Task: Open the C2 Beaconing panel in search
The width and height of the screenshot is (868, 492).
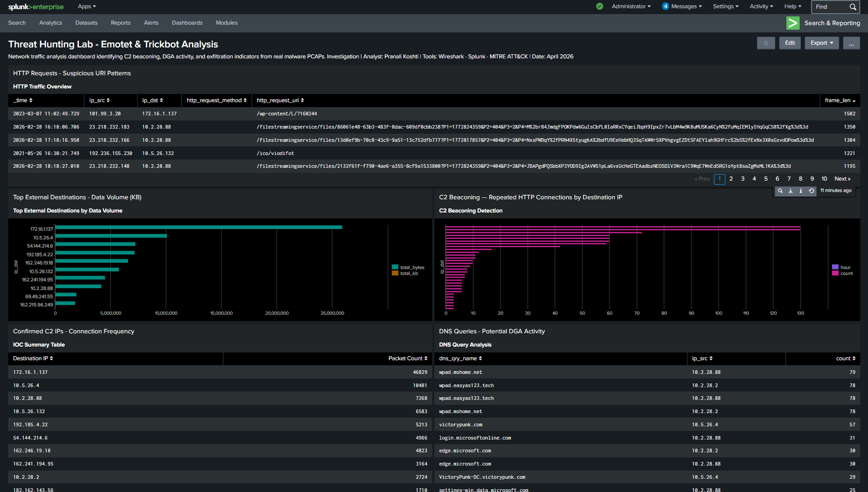Action: (780, 191)
